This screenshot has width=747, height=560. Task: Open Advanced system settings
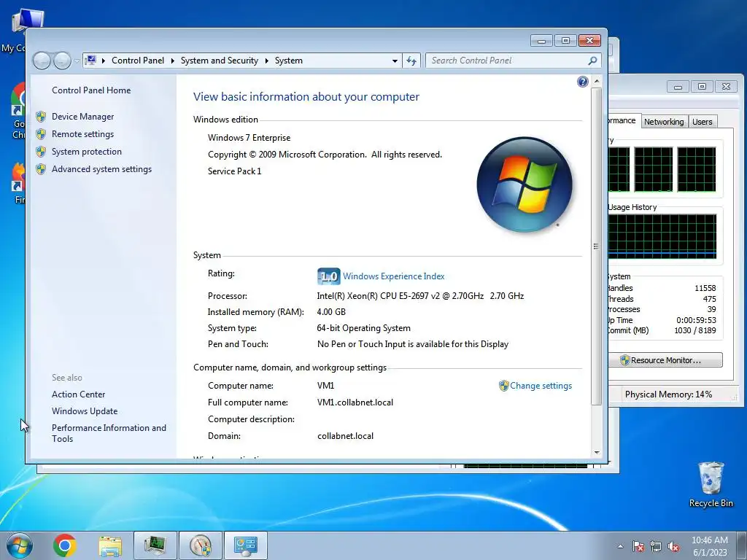coord(101,169)
